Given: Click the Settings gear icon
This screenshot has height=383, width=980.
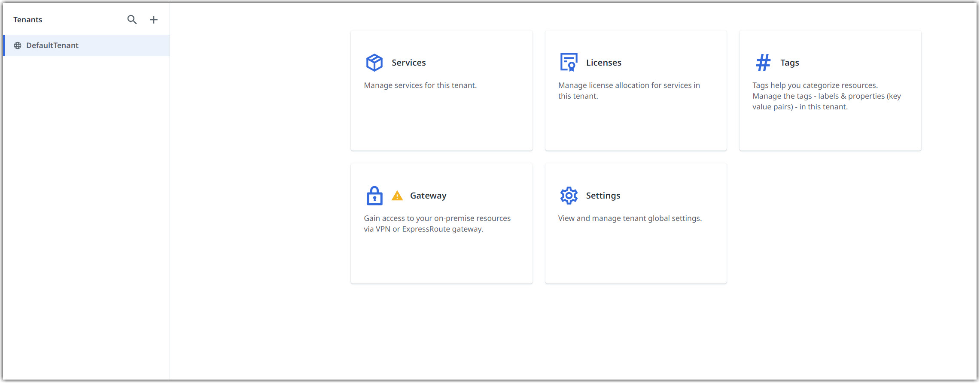Looking at the screenshot, I should (569, 196).
